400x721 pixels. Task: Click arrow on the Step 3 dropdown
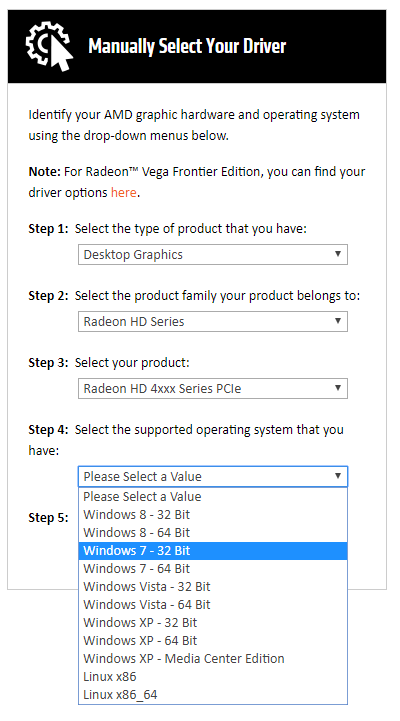coord(338,388)
